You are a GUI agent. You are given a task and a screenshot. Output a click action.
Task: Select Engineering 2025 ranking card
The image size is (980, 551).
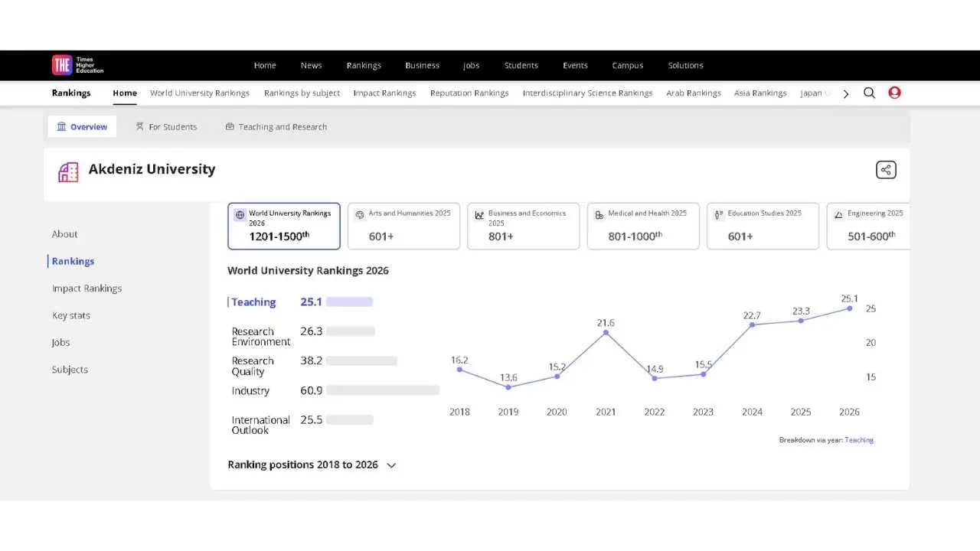[x=868, y=226]
